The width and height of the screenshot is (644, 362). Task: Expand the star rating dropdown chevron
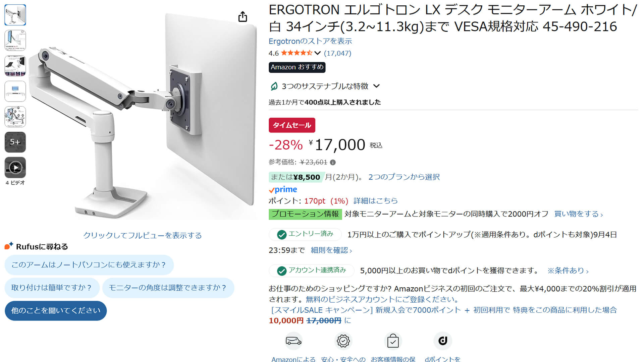point(318,53)
